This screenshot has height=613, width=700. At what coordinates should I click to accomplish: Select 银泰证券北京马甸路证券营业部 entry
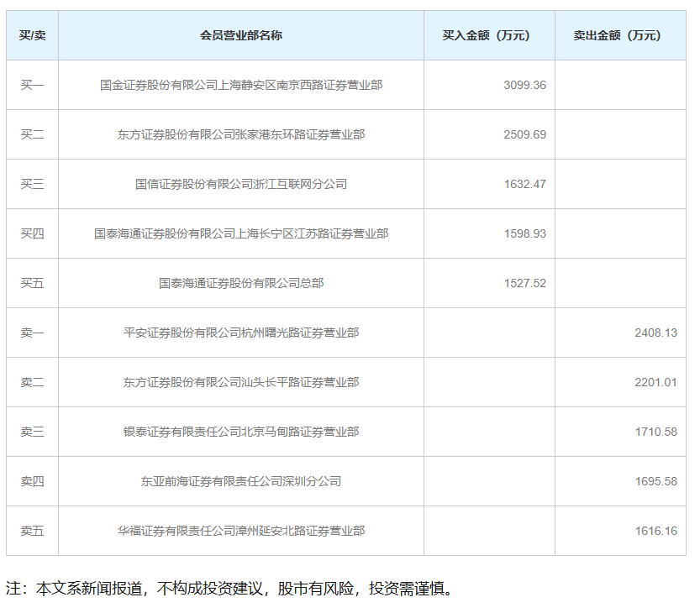coord(240,432)
